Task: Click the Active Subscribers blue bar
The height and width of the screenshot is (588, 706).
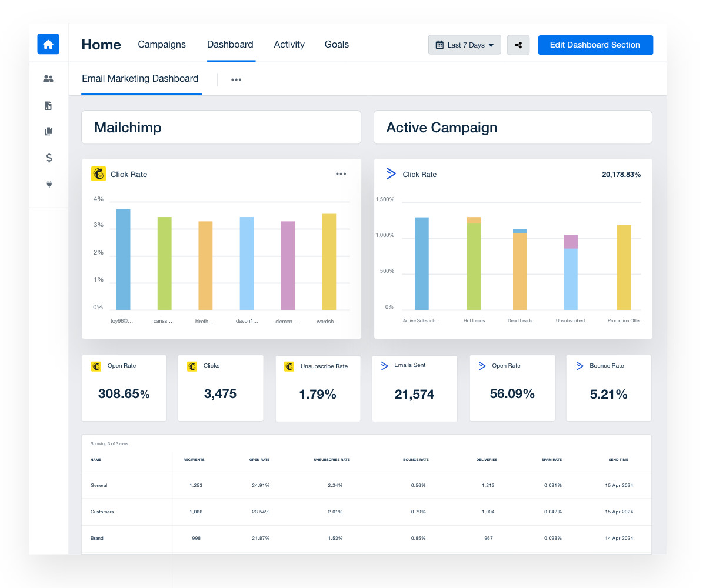Action: pos(422,263)
